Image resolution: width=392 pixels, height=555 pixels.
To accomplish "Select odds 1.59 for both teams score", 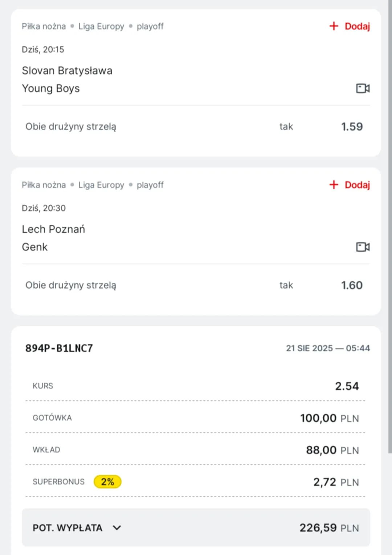I will click(352, 126).
